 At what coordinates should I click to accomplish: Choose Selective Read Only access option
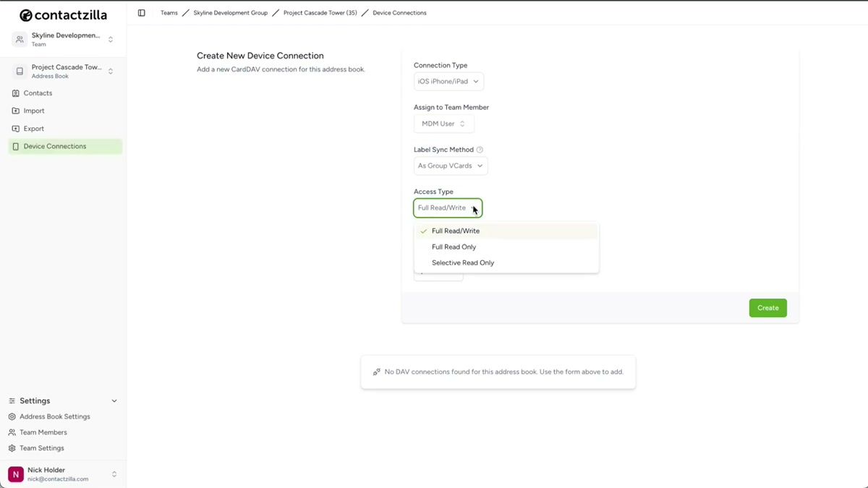462,262
